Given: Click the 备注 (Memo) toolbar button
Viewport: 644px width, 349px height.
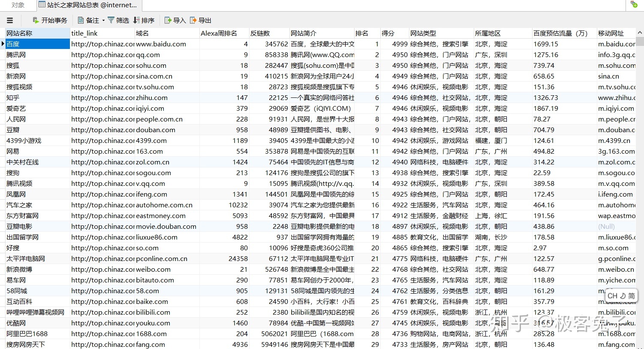Looking at the screenshot, I should click(89, 20).
